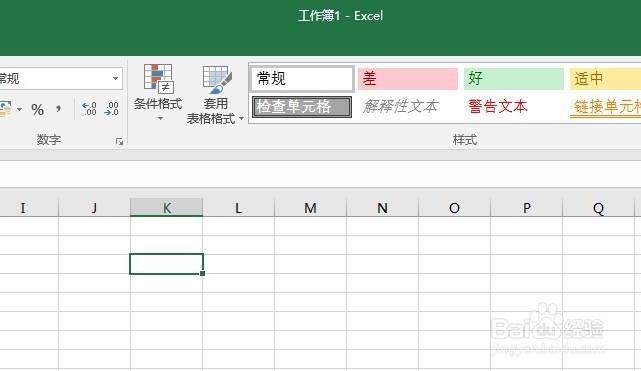This screenshot has height=371, width=641.
Task: Select column P header
Action: pyautogui.click(x=527, y=208)
